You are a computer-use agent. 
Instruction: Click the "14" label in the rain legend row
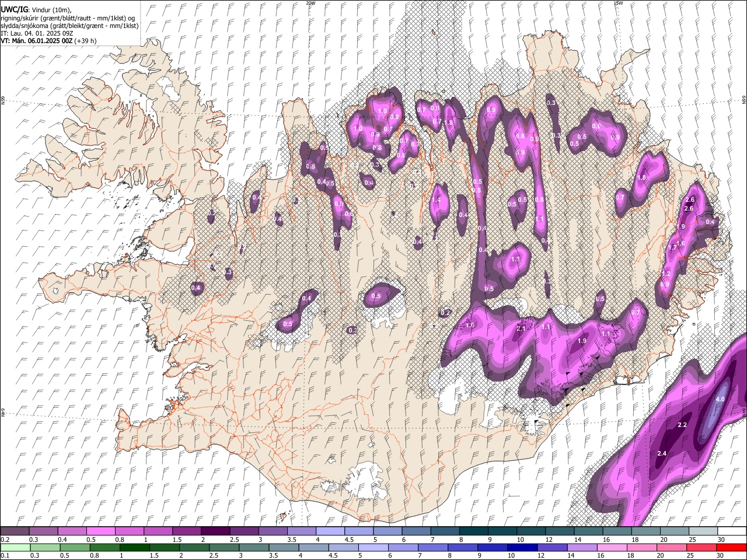click(570, 555)
